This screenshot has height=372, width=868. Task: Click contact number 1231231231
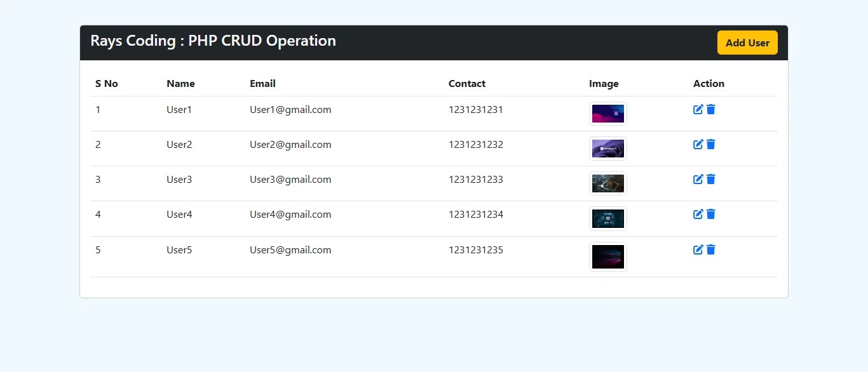(x=476, y=109)
